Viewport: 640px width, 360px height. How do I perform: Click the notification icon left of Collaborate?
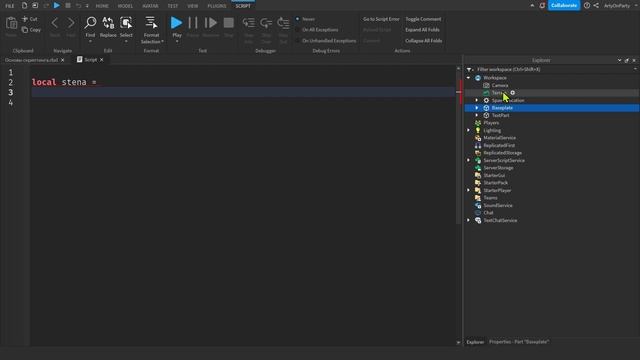click(542, 6)
